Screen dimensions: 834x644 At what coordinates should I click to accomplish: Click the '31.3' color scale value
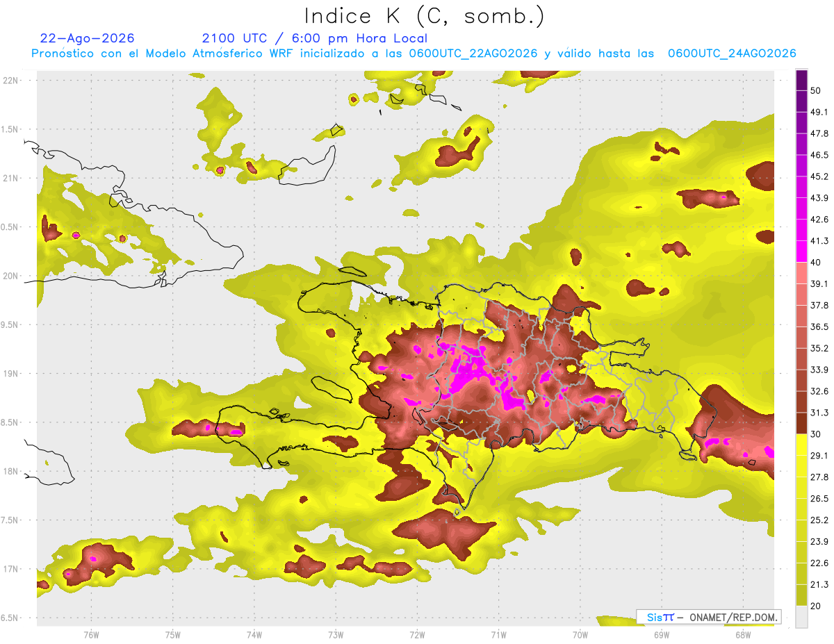[819, 413]
